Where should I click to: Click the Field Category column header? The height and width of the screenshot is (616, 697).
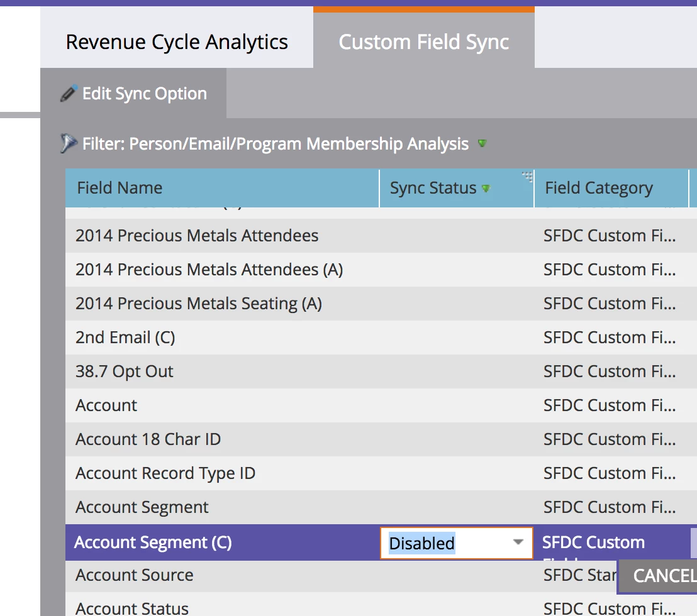pos(611,188)
